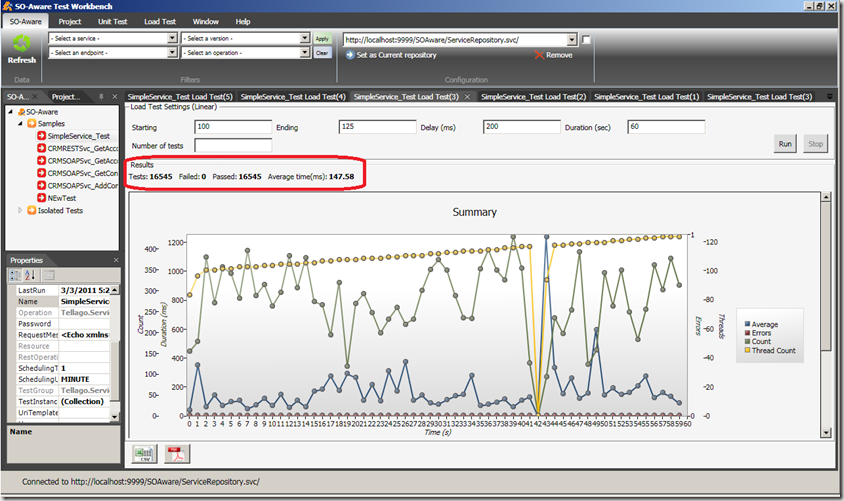
Task: Switch to SimpleService_Test Load Test(2) tab
Action: [x=533, y=97]
